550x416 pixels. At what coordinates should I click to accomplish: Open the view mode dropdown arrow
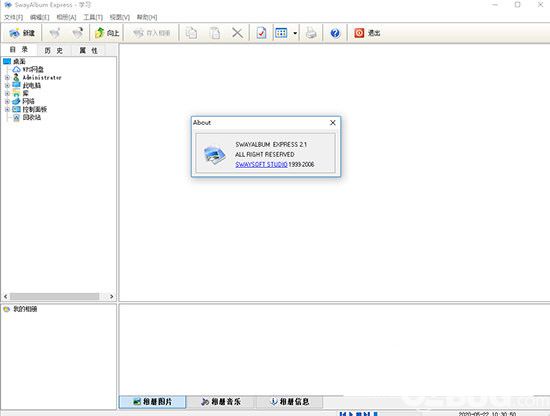coord(295,33)
